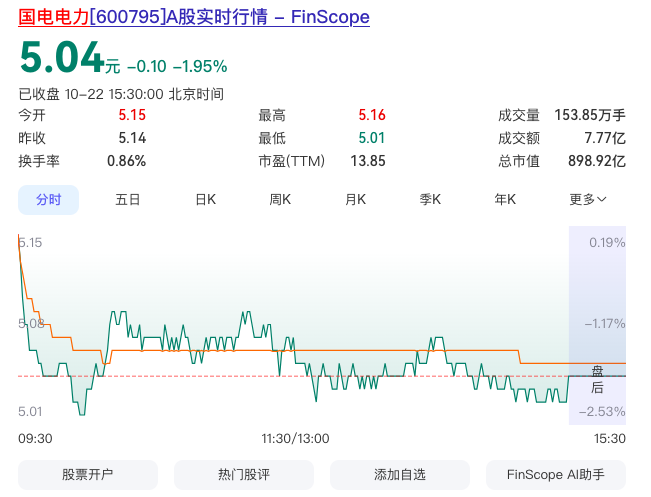Click the 盘后 after-hours chart region
The height and width of the screenshot is (497, 651).
click(x=597, y=326)
